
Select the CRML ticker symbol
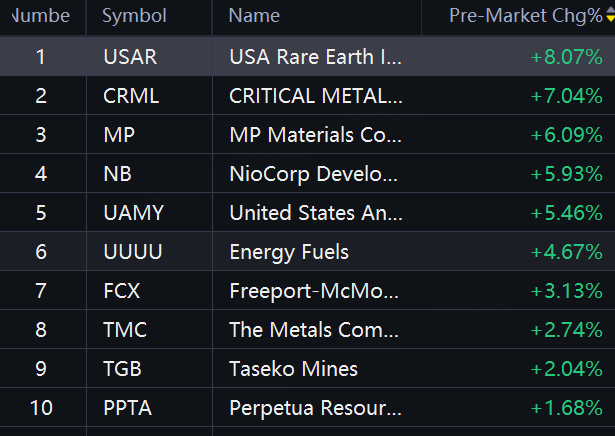click(131, 96)
